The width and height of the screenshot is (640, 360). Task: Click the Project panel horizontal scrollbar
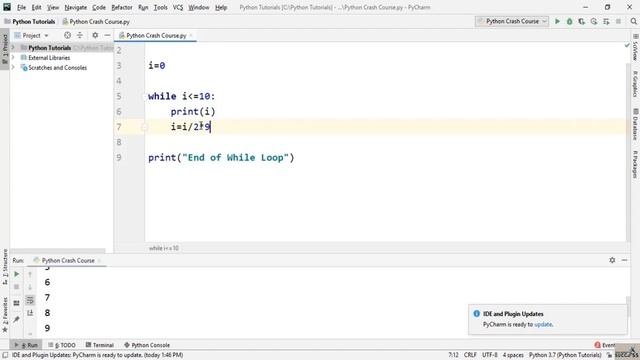58,250
